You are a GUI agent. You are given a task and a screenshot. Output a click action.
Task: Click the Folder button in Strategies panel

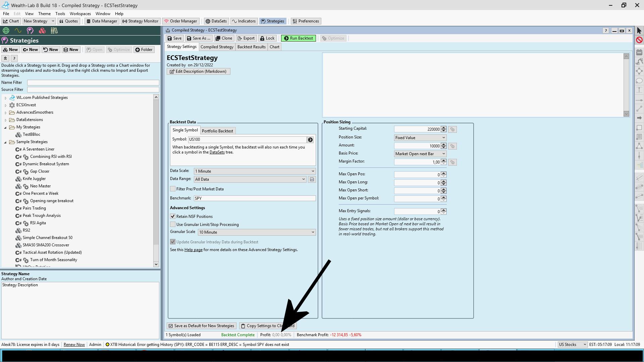pos(144,50)
